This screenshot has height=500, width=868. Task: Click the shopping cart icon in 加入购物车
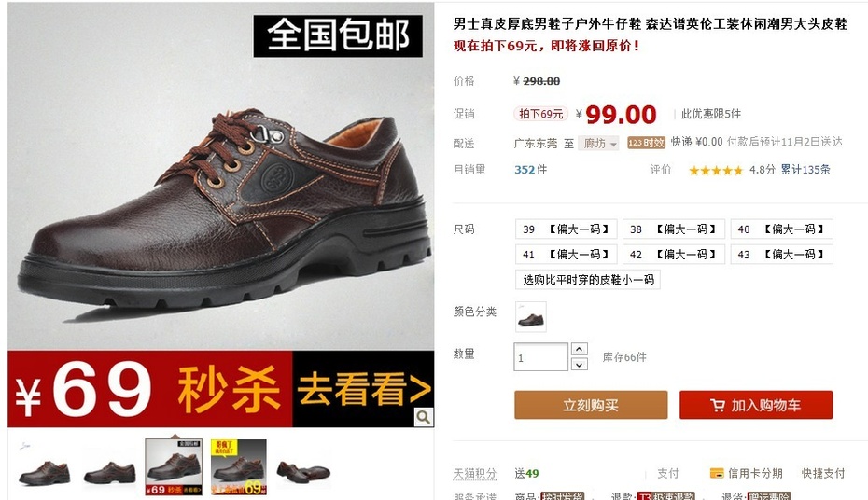click(718, 406)
